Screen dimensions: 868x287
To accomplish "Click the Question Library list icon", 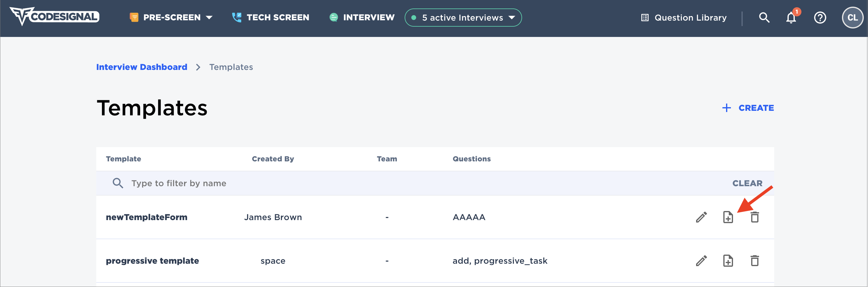I will [x=645, y=18].
